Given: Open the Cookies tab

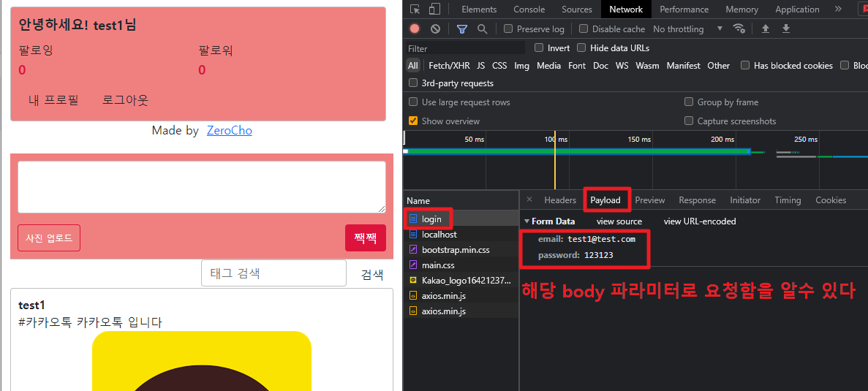Looking at the screenshot, I should (831, 200).
